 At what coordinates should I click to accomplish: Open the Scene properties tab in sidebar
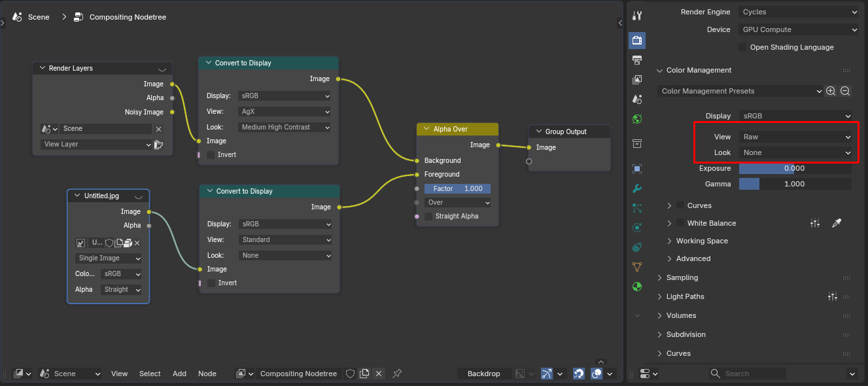637,99
